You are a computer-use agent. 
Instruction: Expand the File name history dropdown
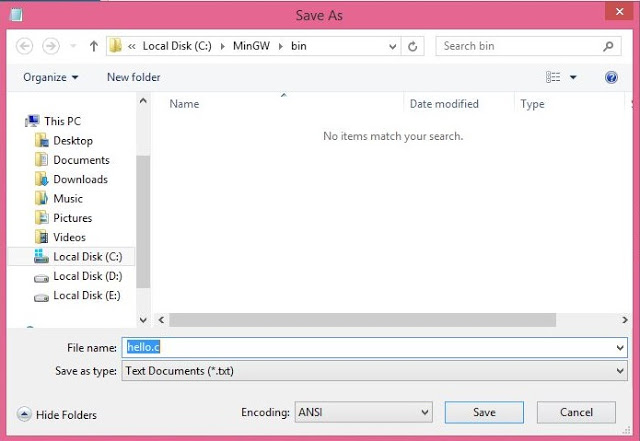[x=620, y=348]
